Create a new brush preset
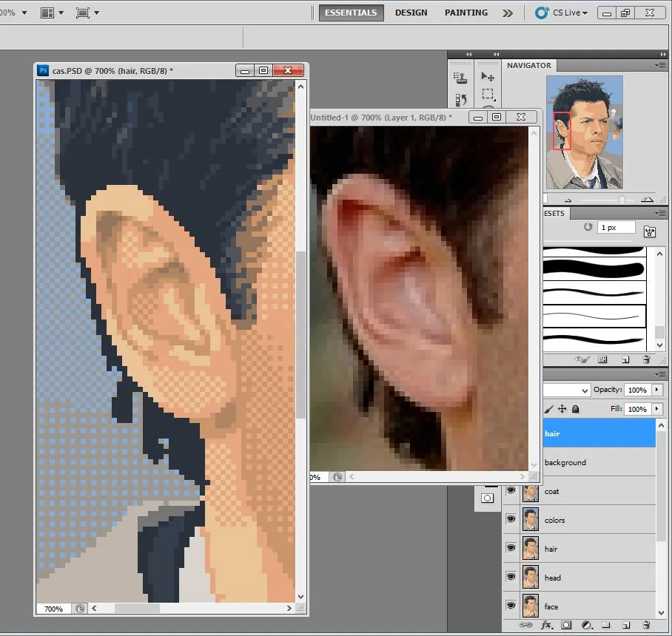Viewport: 672px width, 636px height. [625, 359]
